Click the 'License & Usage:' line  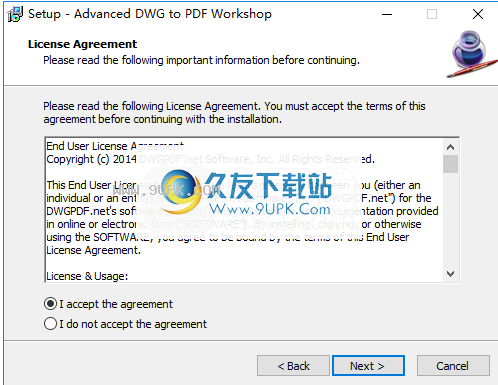click(87, 276)
